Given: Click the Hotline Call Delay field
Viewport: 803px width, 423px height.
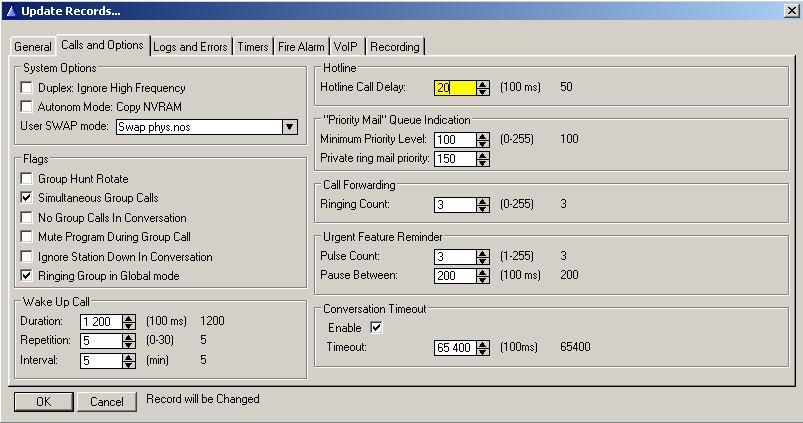Looking at the screenshot, I should 454,88.
